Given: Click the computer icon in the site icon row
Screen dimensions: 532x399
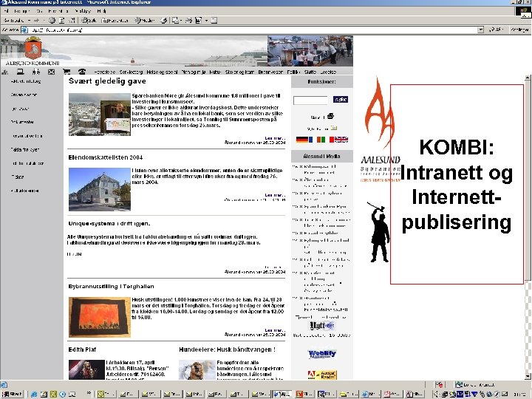Looking at the screenshot, I should point(21,72).
